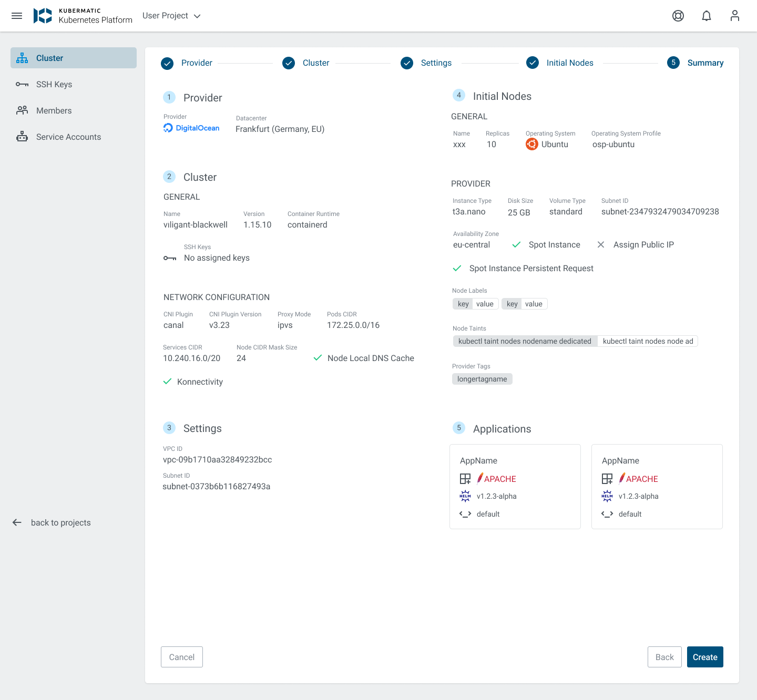The width and height of the screenshot is (757, 700).
Task: Open the help and support icon
Action: pyautogui.click(x=678, y=16)
